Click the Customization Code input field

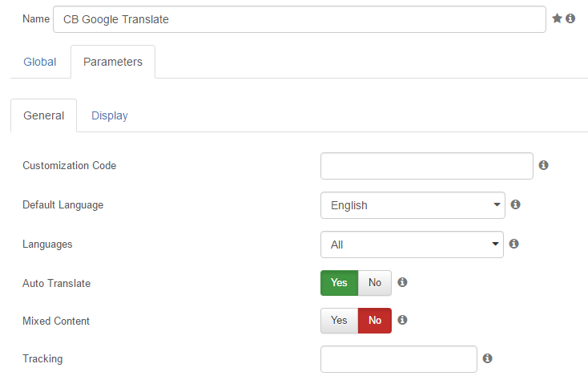[x=427, y=166]
